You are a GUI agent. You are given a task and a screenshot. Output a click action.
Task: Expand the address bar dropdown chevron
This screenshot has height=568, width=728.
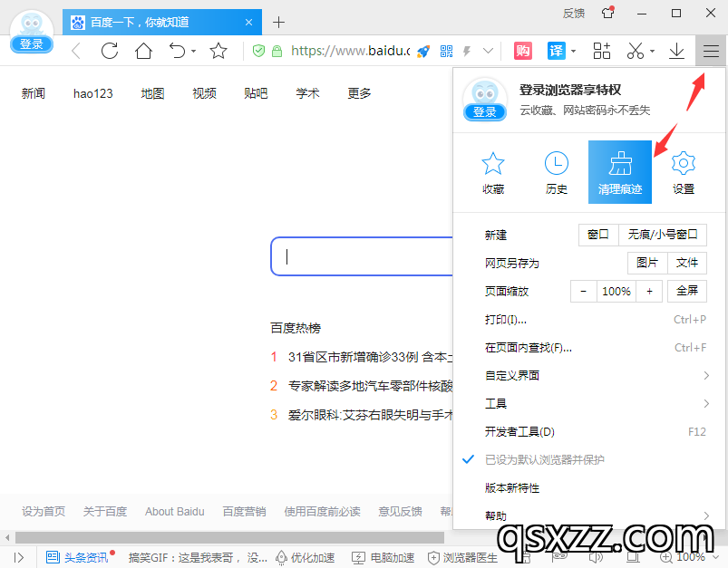(x=488, y=51)
